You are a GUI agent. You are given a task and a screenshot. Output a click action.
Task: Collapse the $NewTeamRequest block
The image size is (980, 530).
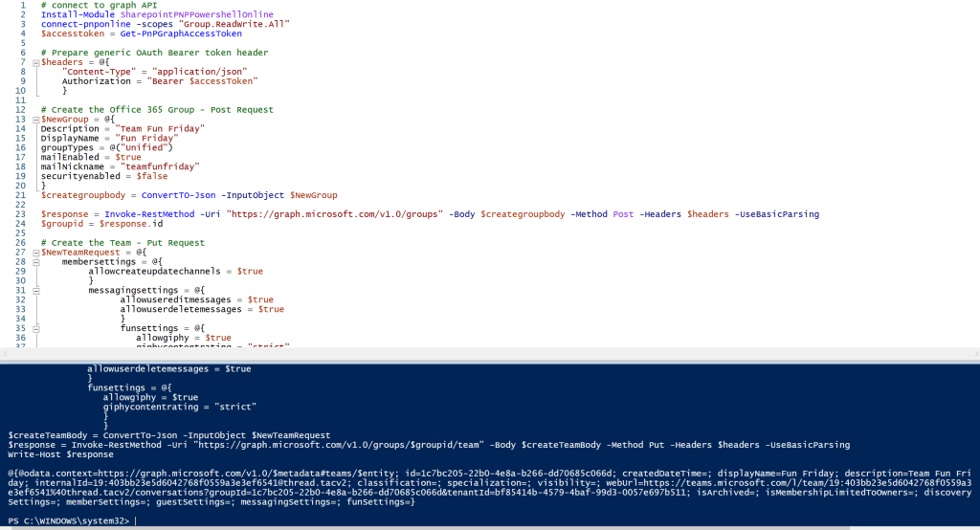pyautogui.click(x=35, y=253)
